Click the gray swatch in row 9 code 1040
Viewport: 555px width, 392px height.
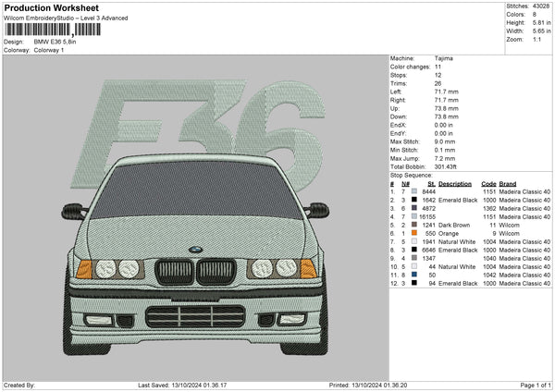coord(414,258)
